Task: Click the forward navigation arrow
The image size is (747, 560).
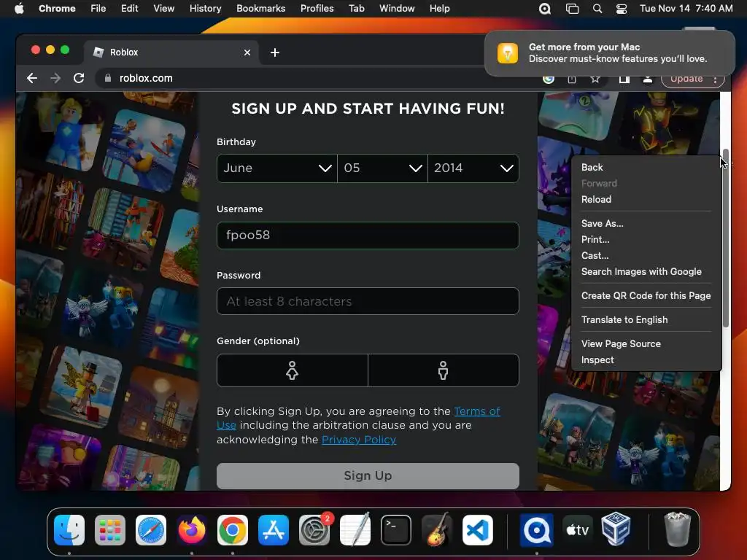Action: [x=55, y=78]
